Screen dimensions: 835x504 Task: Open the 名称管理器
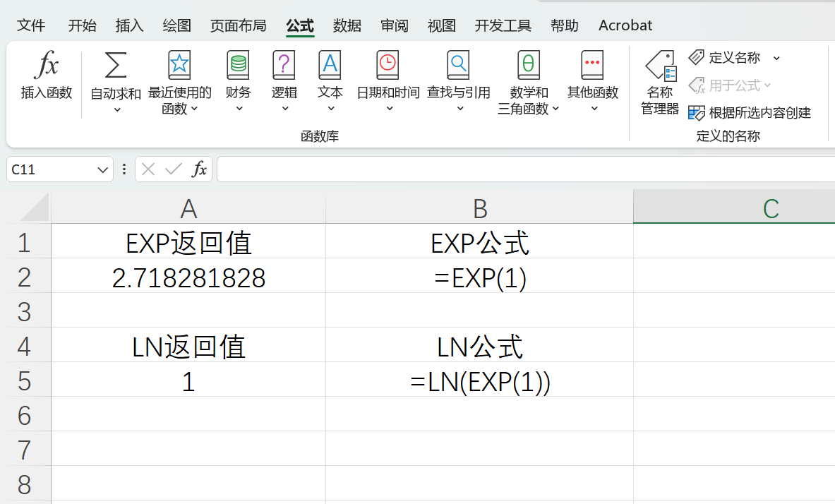click(661, 83)
